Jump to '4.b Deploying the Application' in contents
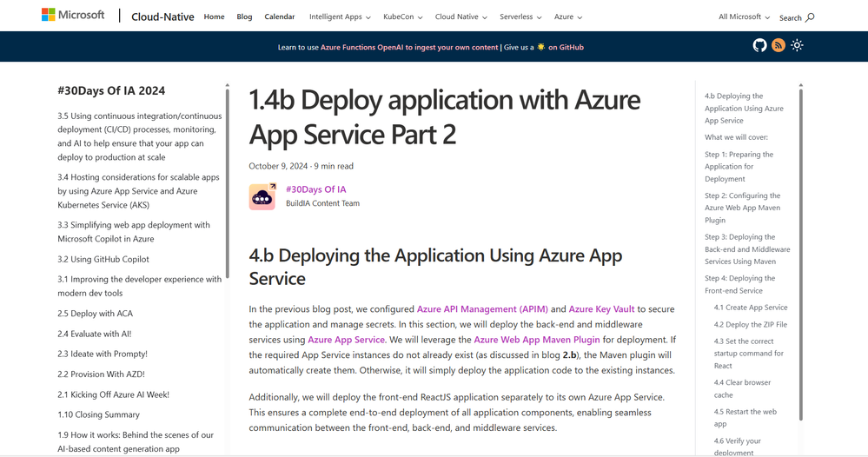 744,108
